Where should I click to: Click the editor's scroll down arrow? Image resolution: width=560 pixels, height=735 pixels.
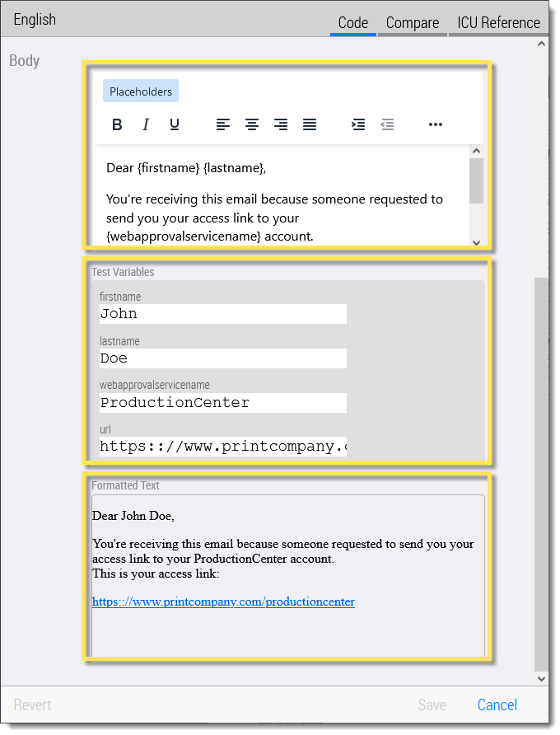(477, 242)
